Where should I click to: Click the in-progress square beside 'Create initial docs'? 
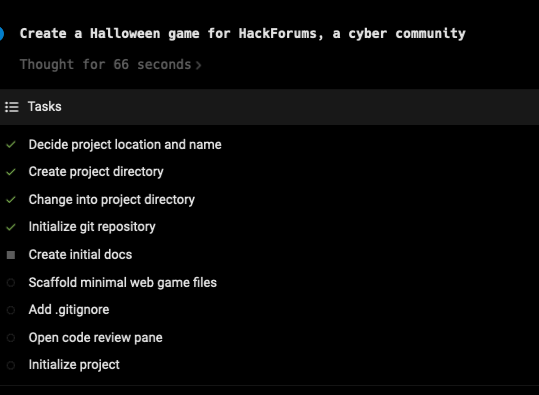click(x=11, y=255)
